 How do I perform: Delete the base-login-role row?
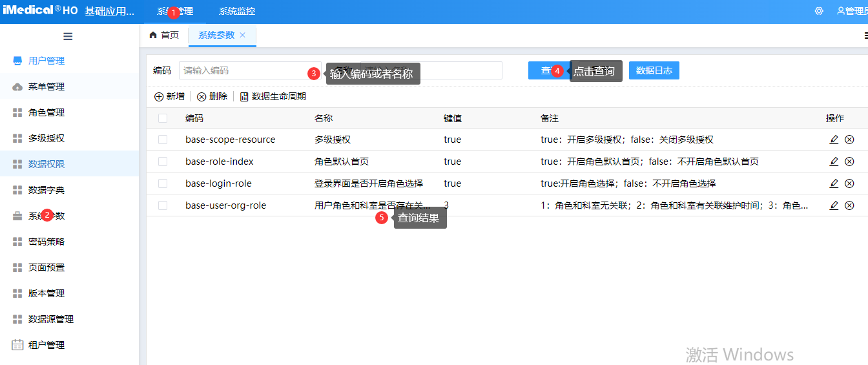click(849, 183)
